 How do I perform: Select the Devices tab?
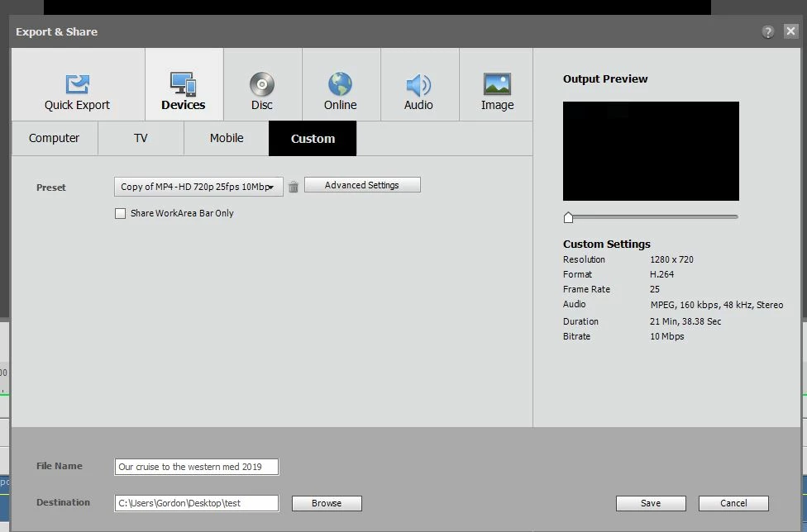[x=184, y=85]
